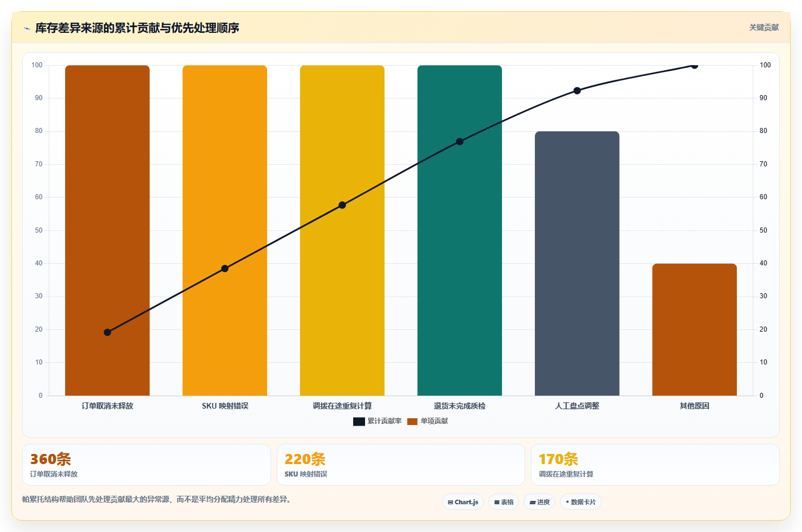802x532 pixels.
Task: Click cumulative line point on 退货未完成质检
Action: (460, 141)
